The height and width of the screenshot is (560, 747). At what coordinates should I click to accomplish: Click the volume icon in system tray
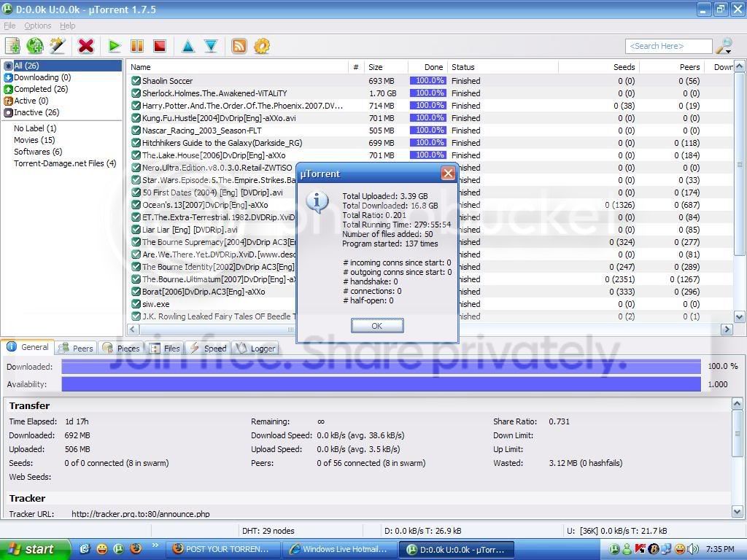pyautogui.click(x=693, y=549)
